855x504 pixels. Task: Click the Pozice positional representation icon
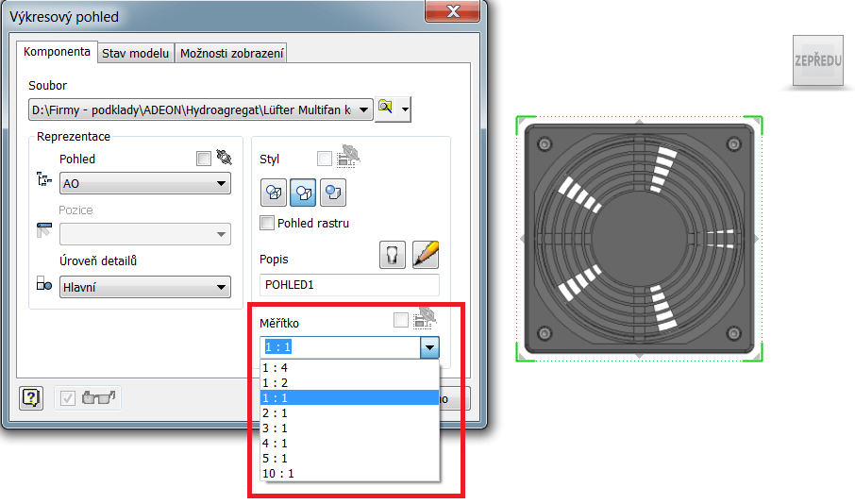(43, 229)
